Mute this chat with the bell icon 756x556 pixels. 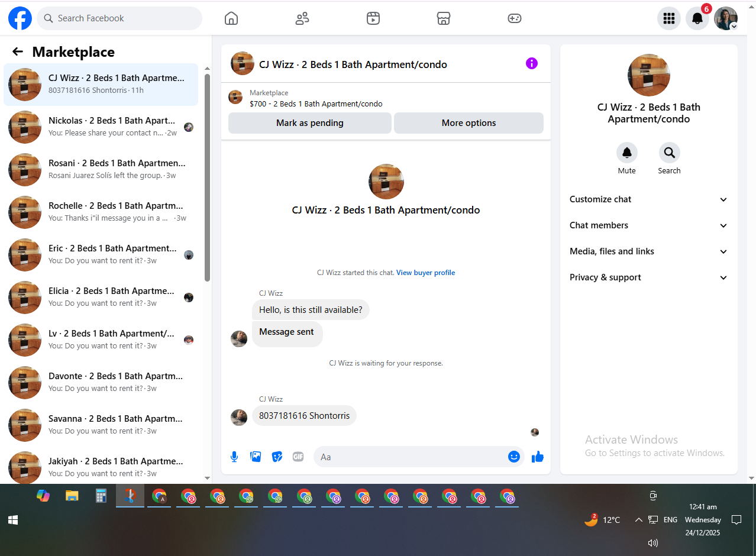pos(627,153)
